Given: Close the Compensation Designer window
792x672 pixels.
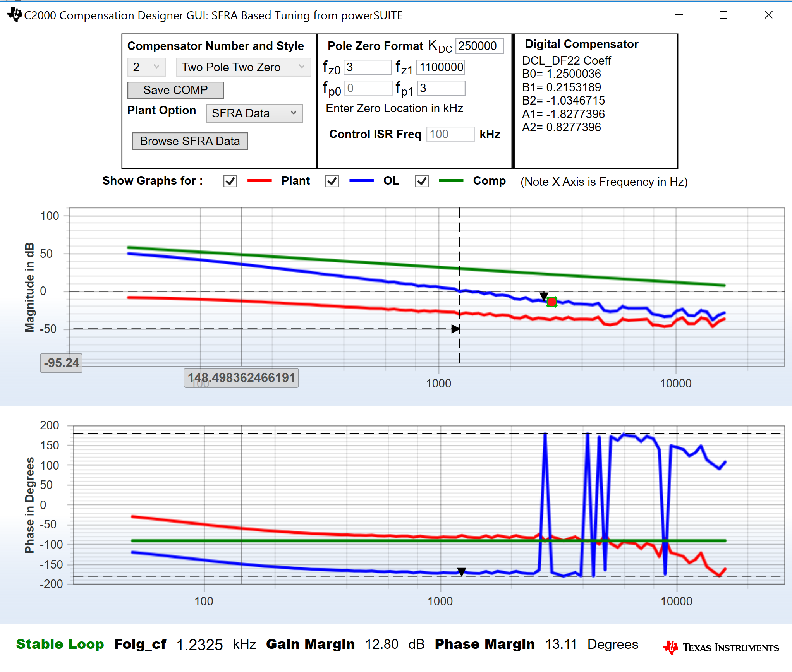Looking at the screenshot, I should [x=769, y=15].
